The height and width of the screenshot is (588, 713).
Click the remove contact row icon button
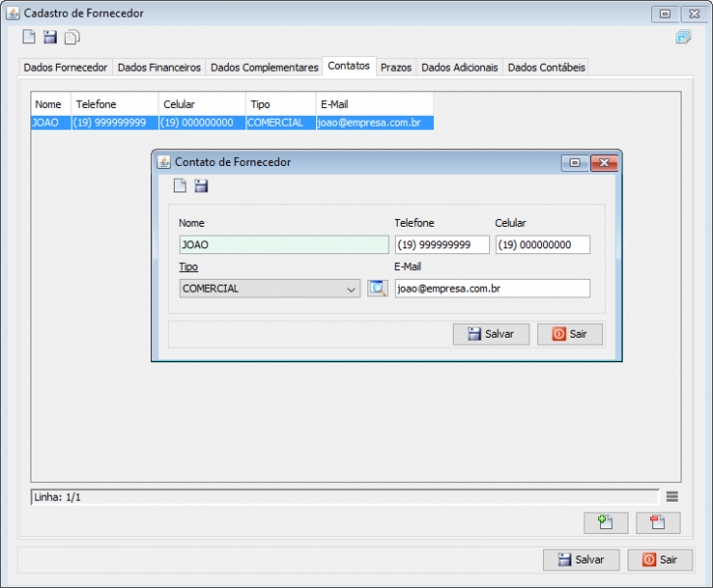click(658, 522)
